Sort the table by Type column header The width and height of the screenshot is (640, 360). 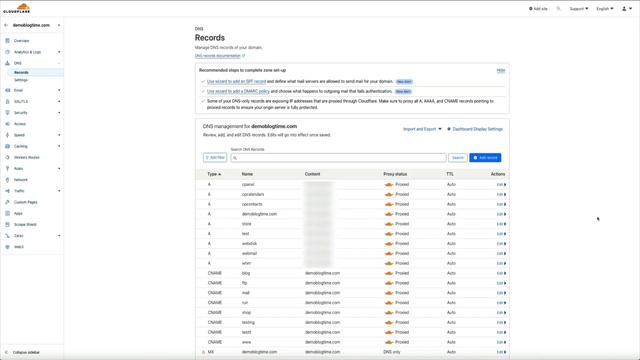pos(214,174)
